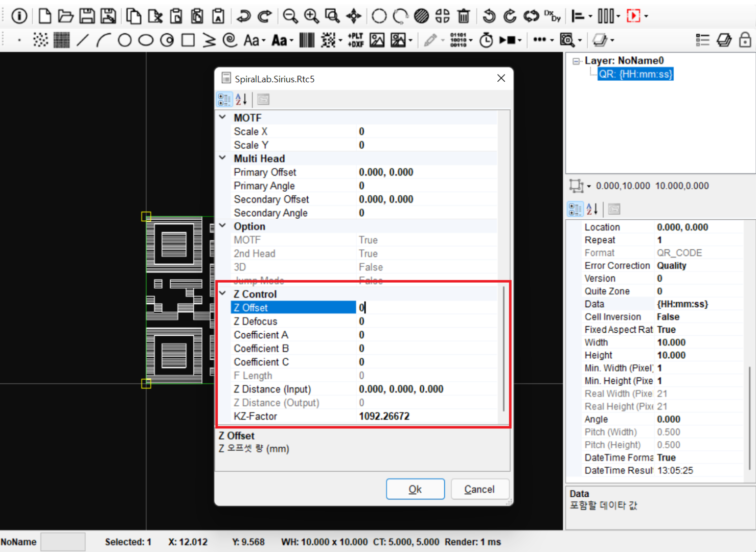Click the KZ-Factor value 1092.26672
The width and height of the screenshot is (756, 552).
[x=384, y=416]
